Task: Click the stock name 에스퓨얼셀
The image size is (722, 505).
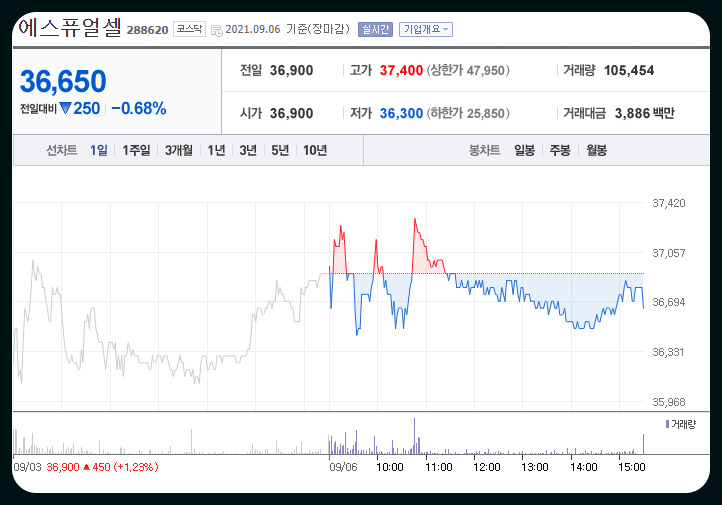Action: coord(70,28)
